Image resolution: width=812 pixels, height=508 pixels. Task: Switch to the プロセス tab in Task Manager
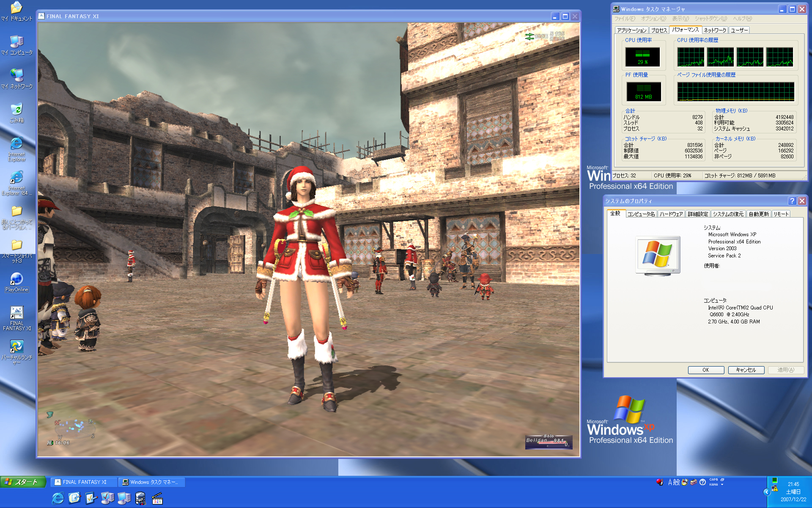pyautogui.click(x=658, y=30)
